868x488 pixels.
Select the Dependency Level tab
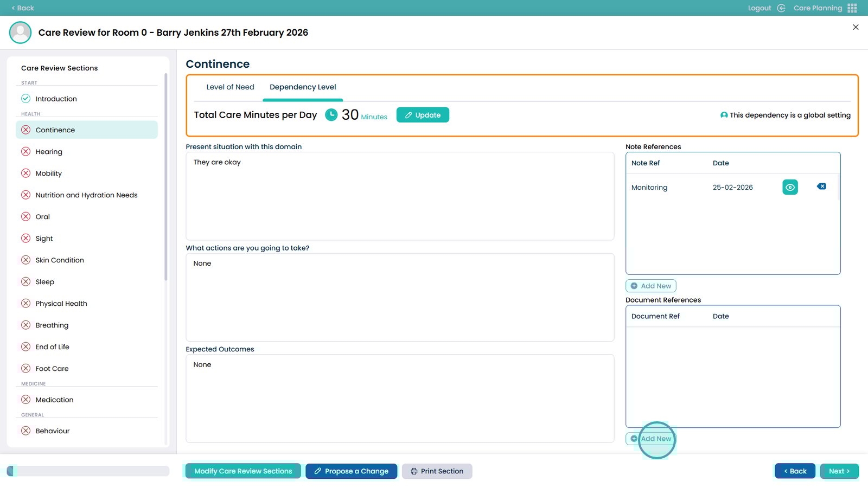303,87
